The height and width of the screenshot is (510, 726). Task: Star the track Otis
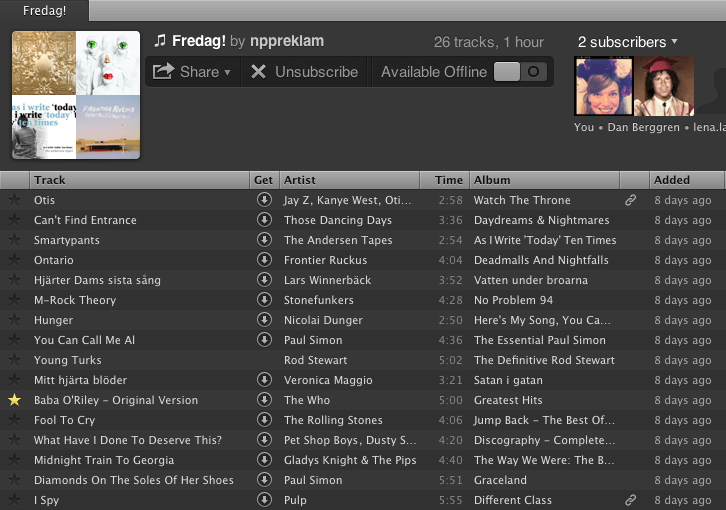15,200
